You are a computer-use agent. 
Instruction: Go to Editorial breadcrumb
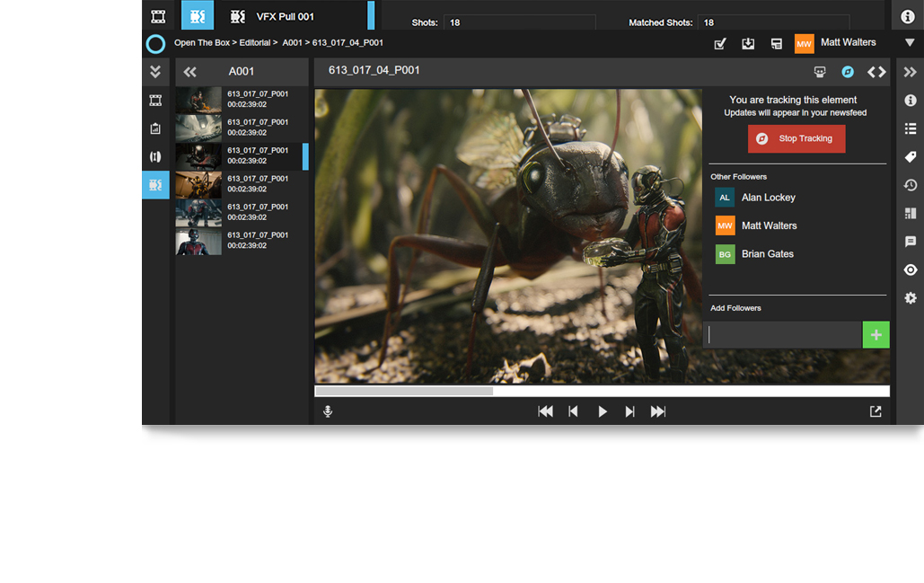pos(255,42)
